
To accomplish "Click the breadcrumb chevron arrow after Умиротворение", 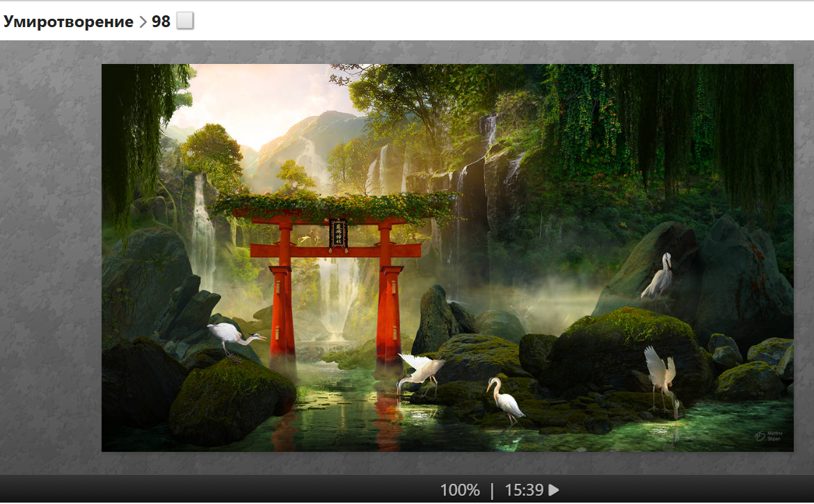I will pyautogui.click(x=143, y=22).
